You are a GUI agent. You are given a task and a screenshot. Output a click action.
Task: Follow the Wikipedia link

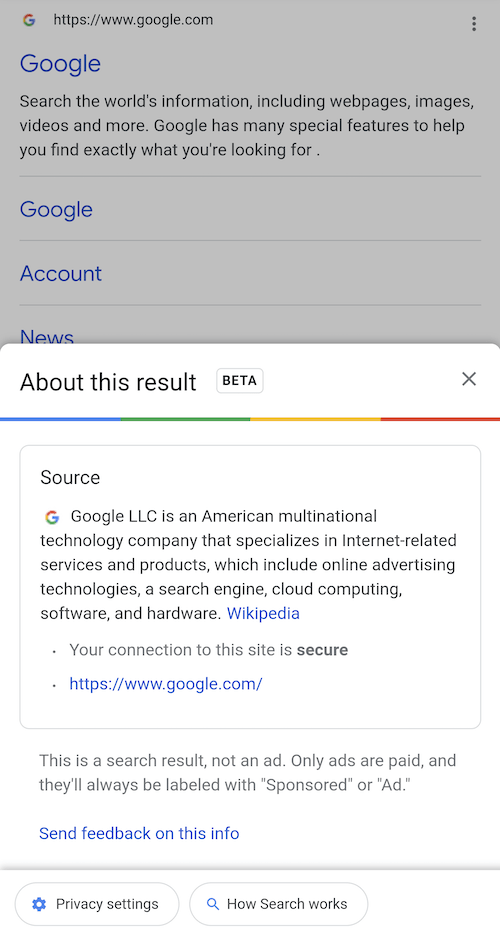[263, 614]
